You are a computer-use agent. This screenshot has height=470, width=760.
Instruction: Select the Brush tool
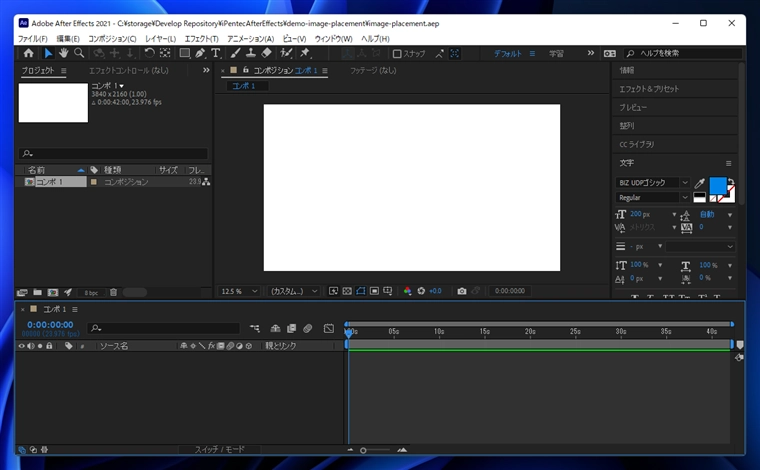236,53
